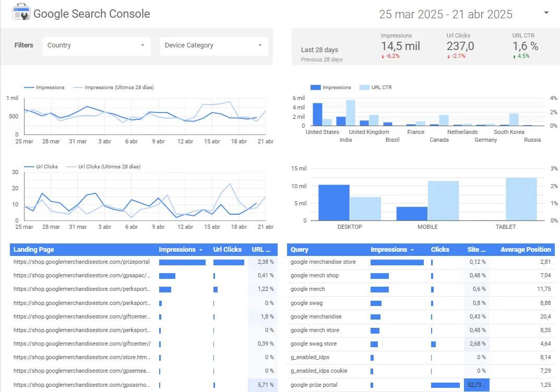Toggle the Url Clicks (Ultimos 28 días) legend item
The image size is (560, 392).
click(x=103, y=167)
